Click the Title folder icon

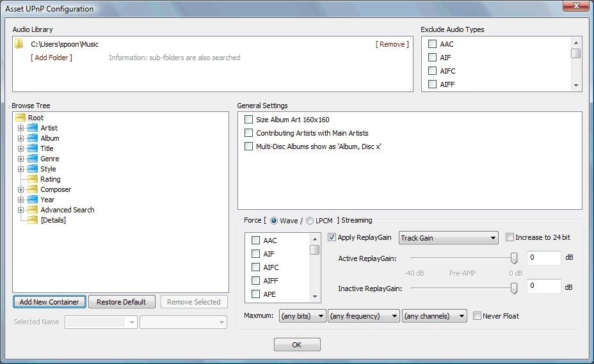[x=33, y=148]
